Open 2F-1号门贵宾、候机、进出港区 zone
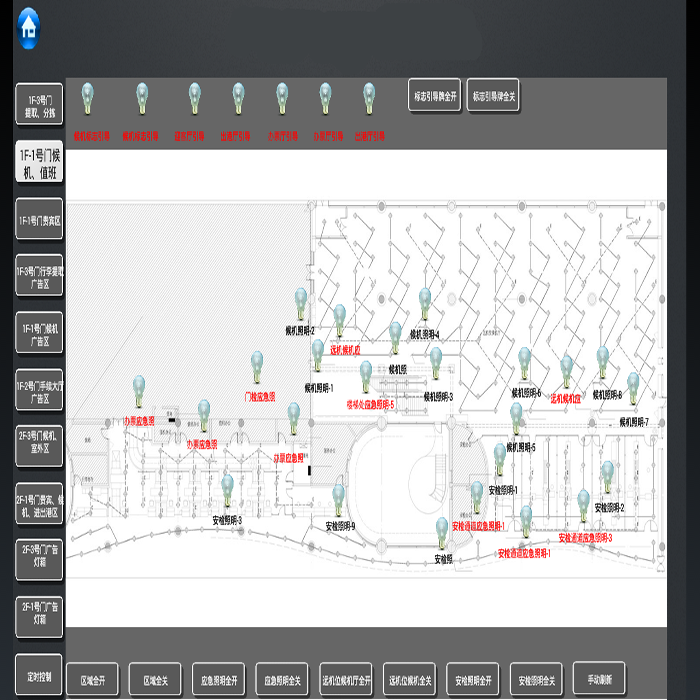The width and height of the screenshot is (700, 700). 39,504
